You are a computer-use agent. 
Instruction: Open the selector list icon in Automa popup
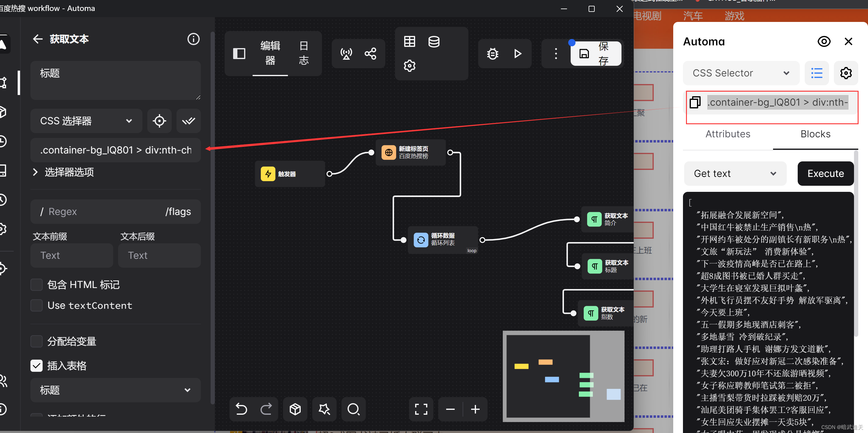(x=817, y=73)
